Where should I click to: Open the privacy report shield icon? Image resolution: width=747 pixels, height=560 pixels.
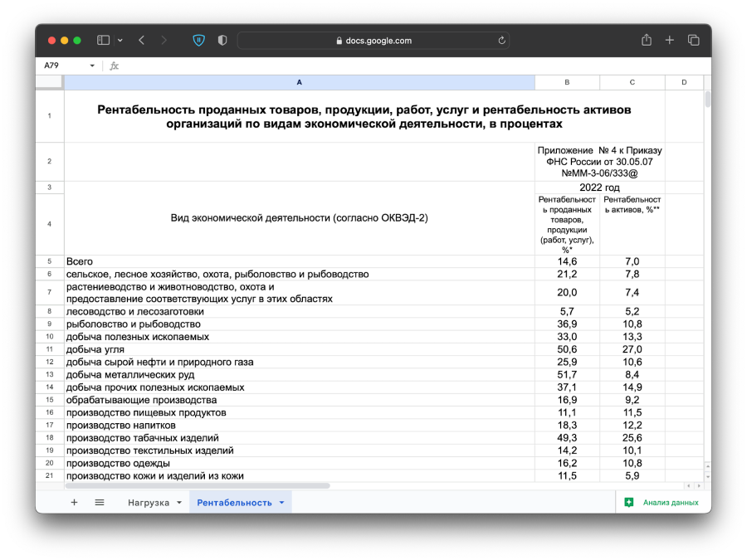pos(222,40)
